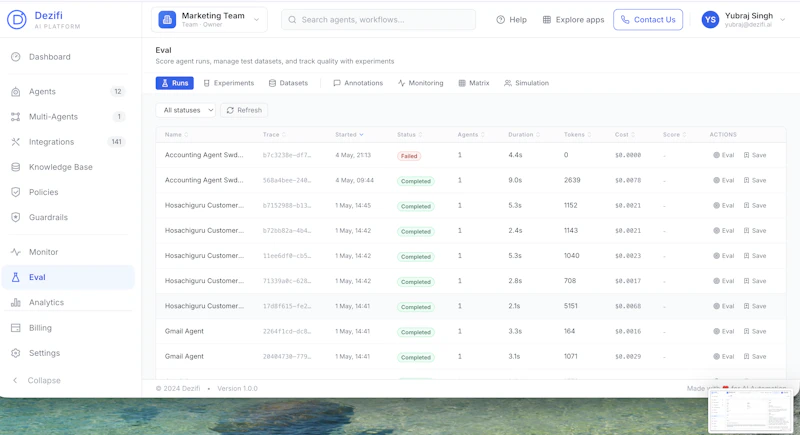Sort the table by Name column
Screen dimensions: 800x435
(x=177, y=135)
